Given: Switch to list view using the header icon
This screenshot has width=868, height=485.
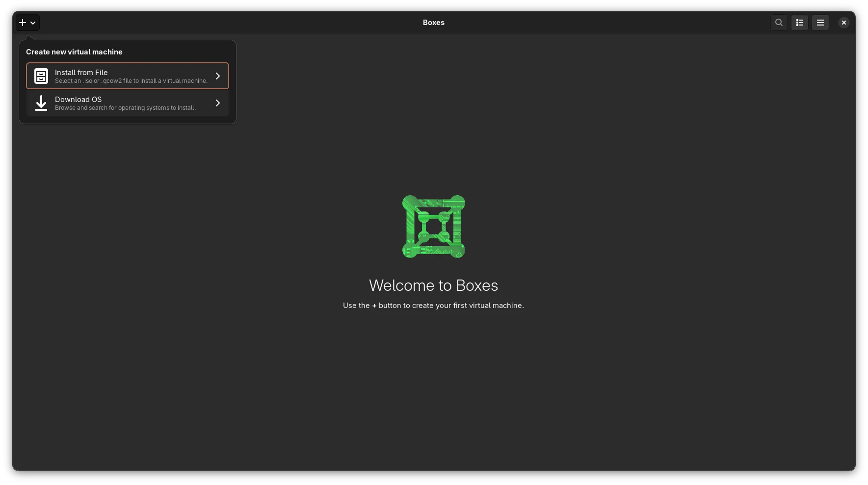Looking at the screenshot, I should [800, 23].
